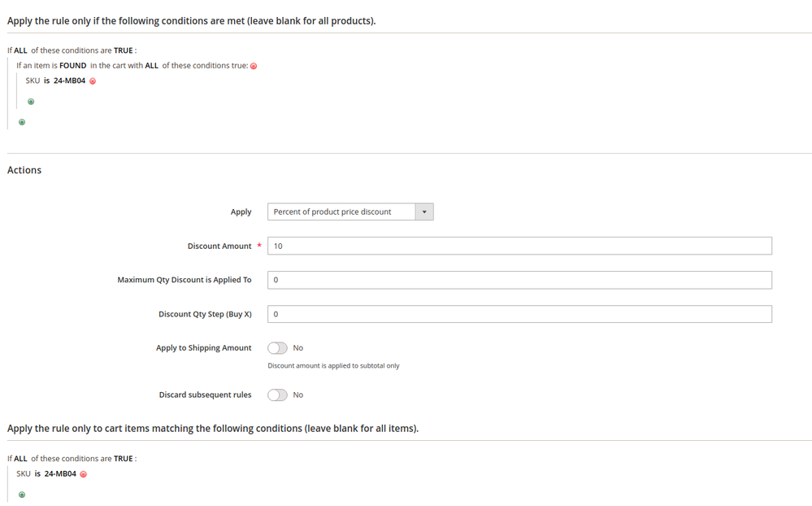Click ALL in the bottom 'If ALL of these conditions' line
Viewport: 812px width, 506px height.
coord(20,459)
